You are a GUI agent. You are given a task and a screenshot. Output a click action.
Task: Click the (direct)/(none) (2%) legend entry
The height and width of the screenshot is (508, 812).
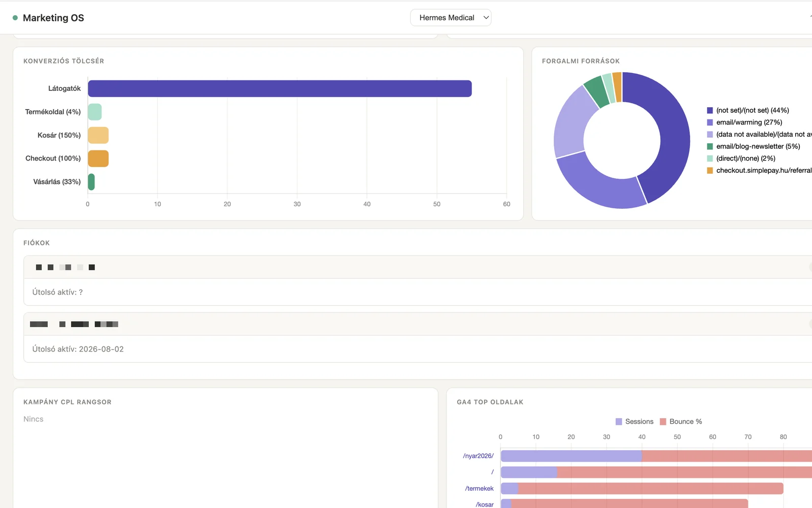click(x=741, y=158)
